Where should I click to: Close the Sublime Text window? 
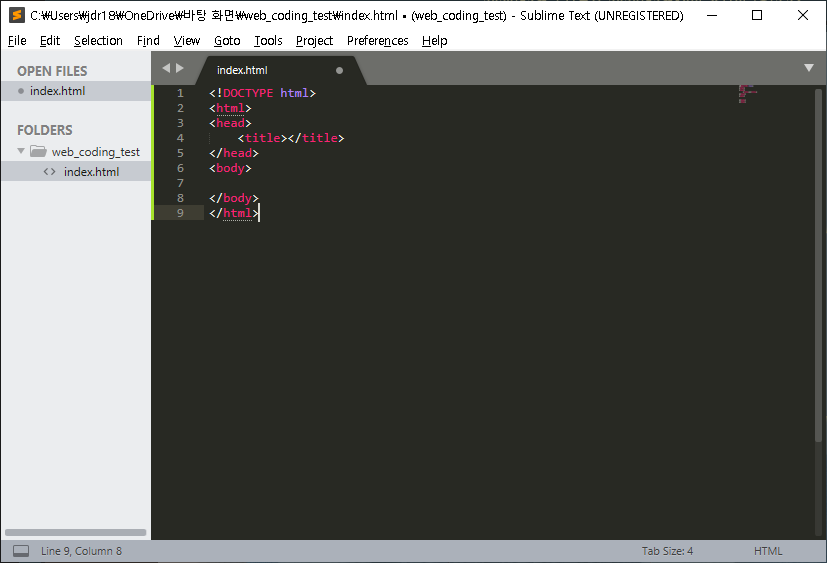pyautogui.click(x=803, y=15)
